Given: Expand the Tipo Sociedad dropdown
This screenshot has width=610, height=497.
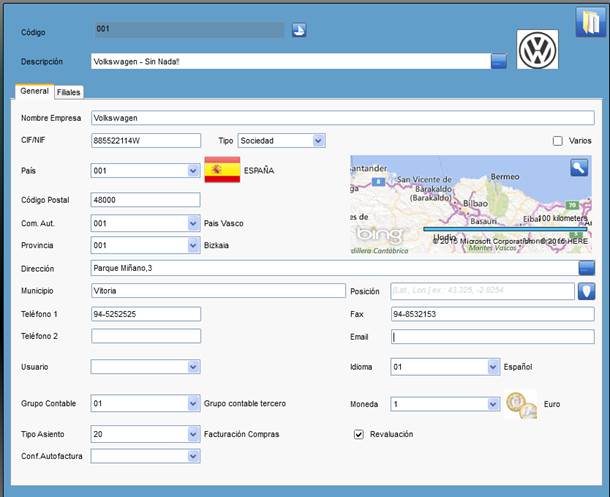Looking at the screenshot, I should [319, 141].
